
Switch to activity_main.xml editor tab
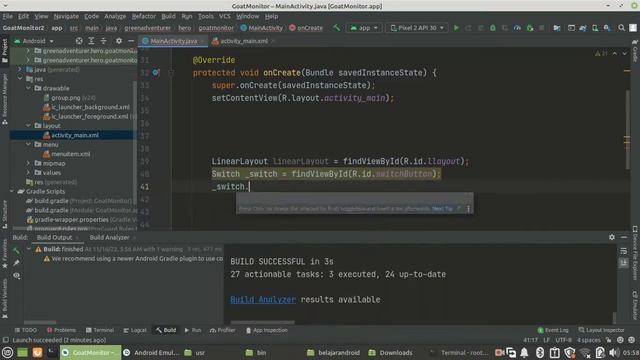click(244, 41)
